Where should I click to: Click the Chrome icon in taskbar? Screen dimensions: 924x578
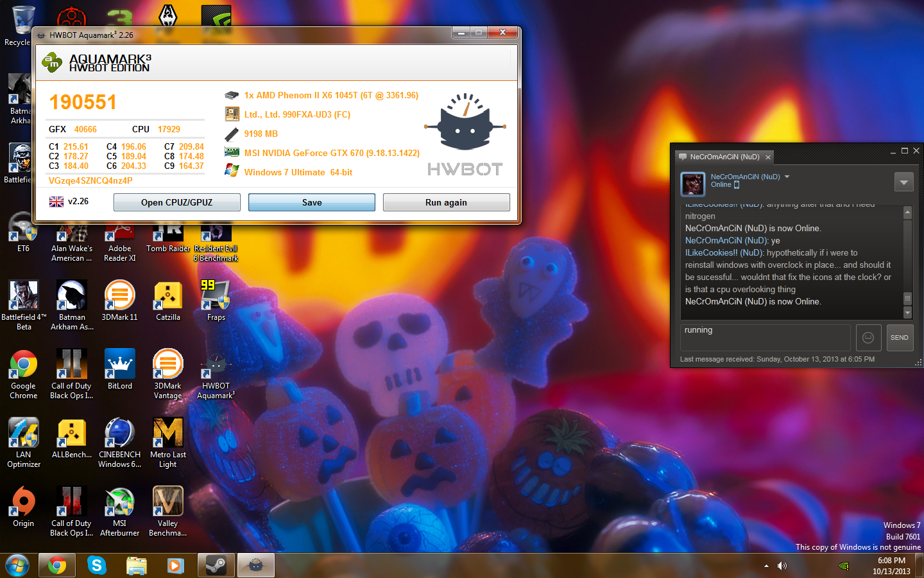[x=56, y=566]
